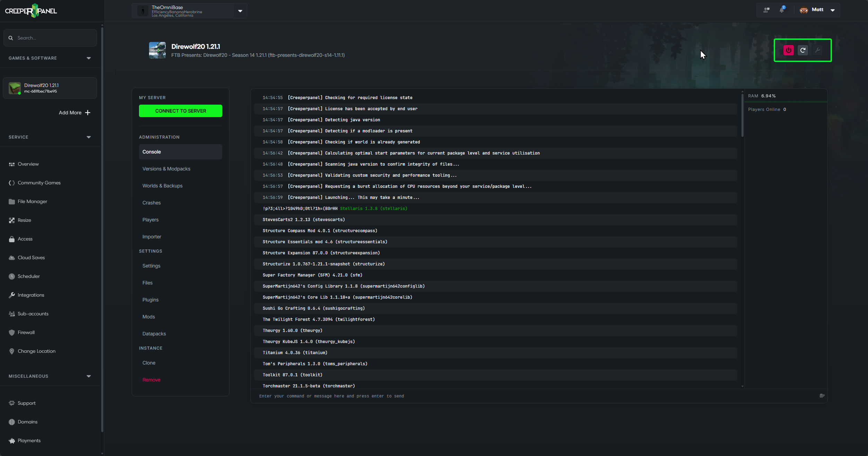Open Cloud Saves from the sidebar
Viewport: 868px width, 456px height.
31,257
